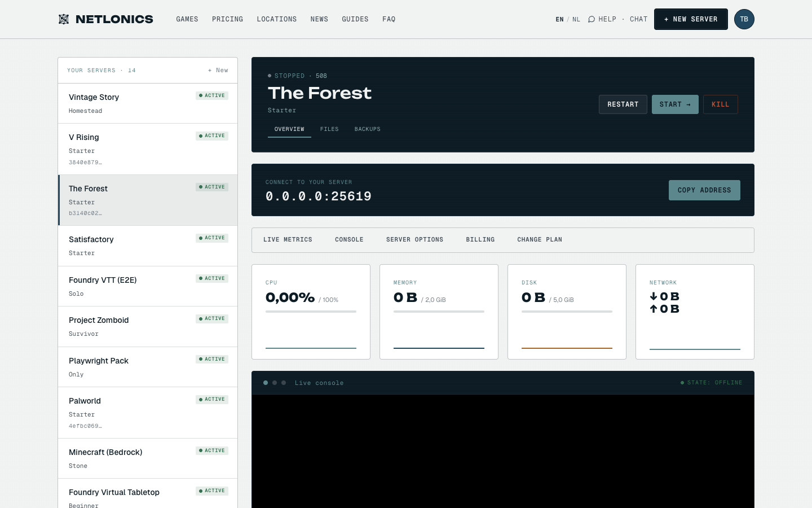Image resolution: width=812 pixels, height=508 pixels.
Task: Click the State: Offline indicator
Action: pos(712,383)
